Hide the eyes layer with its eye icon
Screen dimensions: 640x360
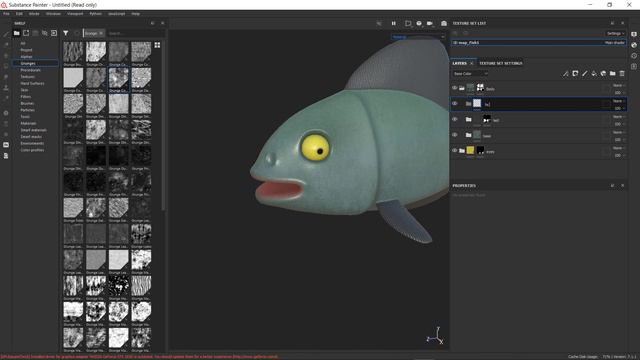pyautogui.click(x=454, y=151)
